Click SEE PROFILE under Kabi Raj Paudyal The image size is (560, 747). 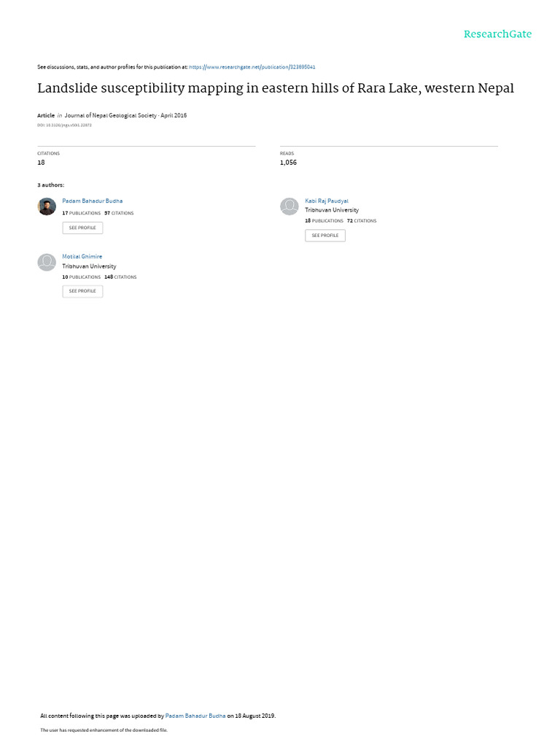coord(325,236)
